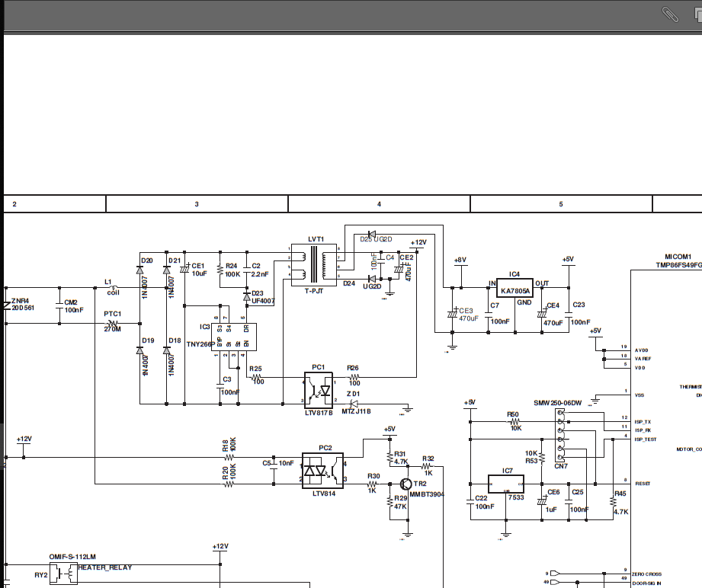
Task: Select the HEATER_RELAY label
Action: [x=105, y=568]
